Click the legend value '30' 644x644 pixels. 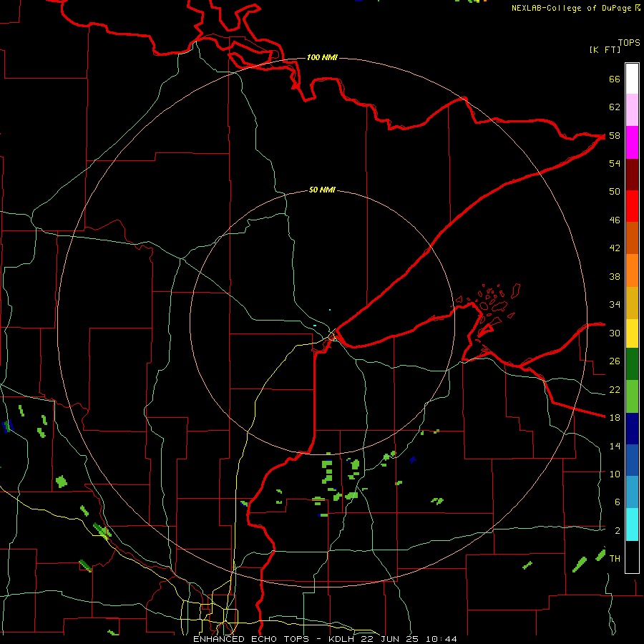coord(615,333)
